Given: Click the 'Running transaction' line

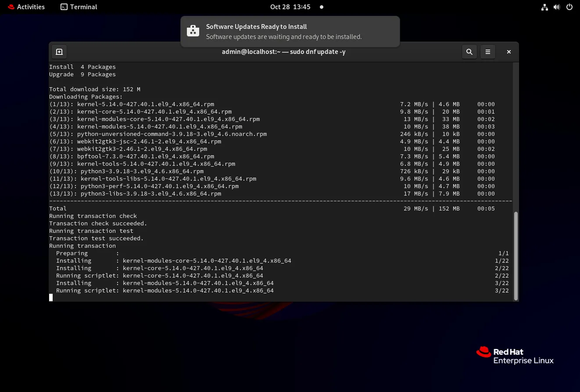Looking at the screenshot, I should click(x=82, y=246).
